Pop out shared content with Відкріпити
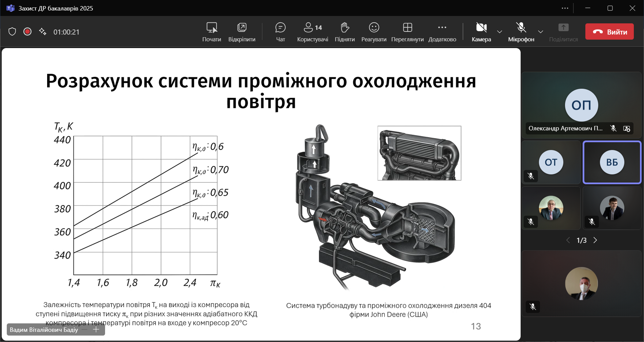The width and height of the screenshot is (644, 342). (x=242, y=32)
